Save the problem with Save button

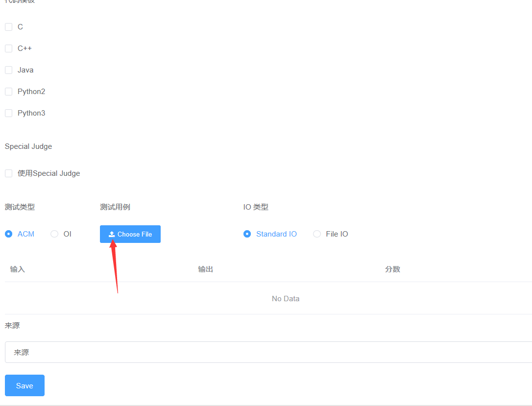tap(25, 385)
